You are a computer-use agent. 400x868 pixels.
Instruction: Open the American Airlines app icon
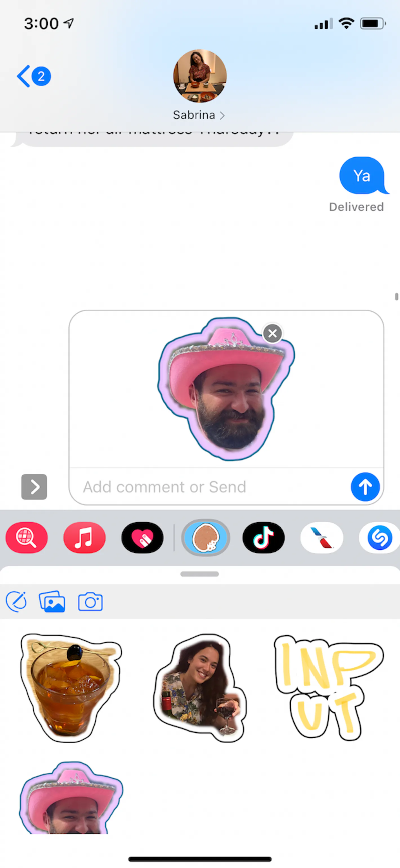[x=321, y=537]
